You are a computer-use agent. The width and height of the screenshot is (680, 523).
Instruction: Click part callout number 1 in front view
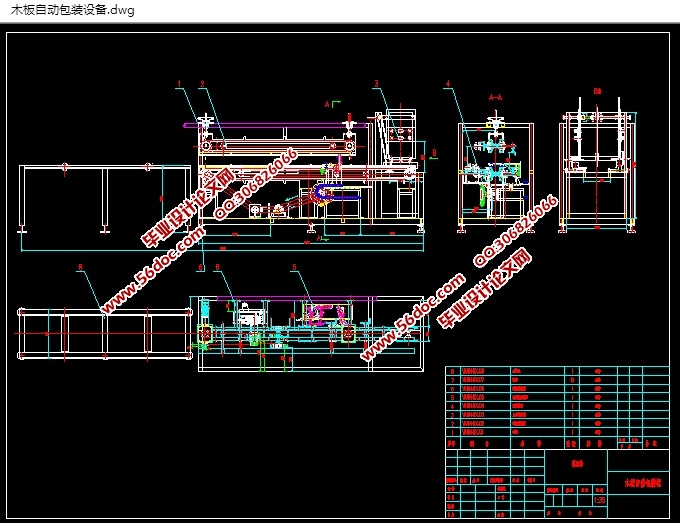178,83
